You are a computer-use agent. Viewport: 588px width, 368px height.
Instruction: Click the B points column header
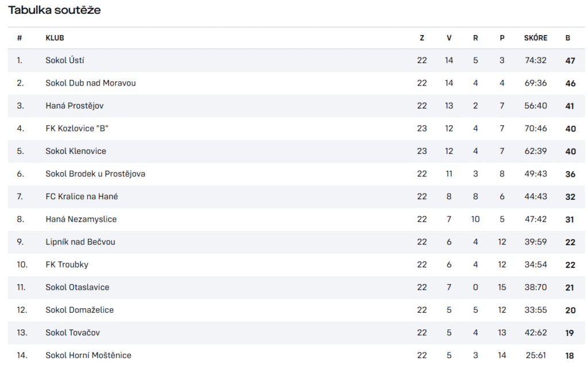click(568, 38)
